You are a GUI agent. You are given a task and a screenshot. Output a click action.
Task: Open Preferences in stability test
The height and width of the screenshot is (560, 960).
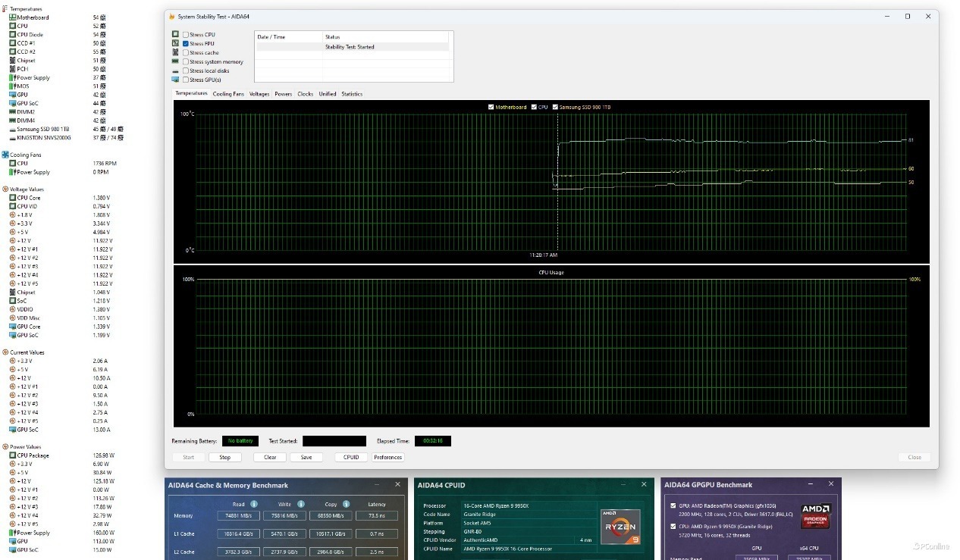[x=387, y=458]
